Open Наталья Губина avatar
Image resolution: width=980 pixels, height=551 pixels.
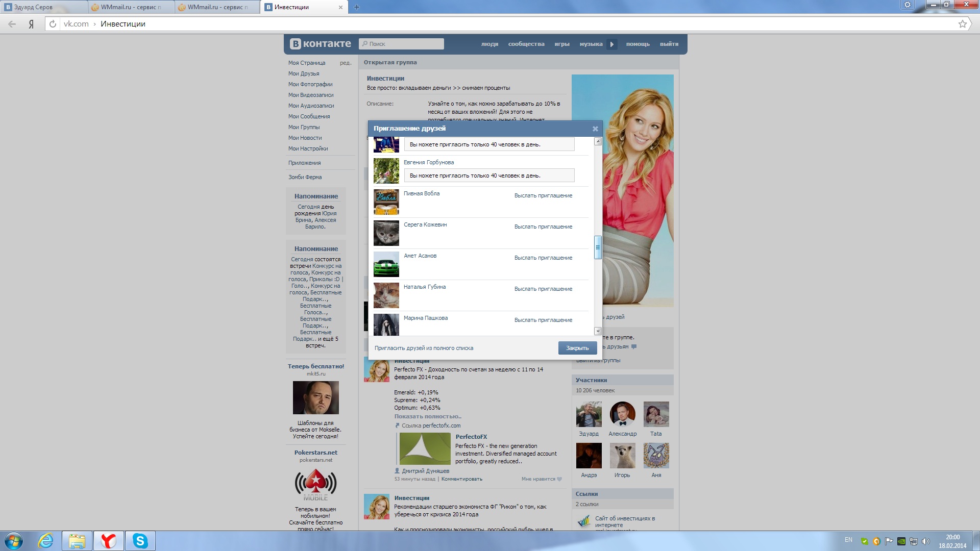tap(386, 295)
